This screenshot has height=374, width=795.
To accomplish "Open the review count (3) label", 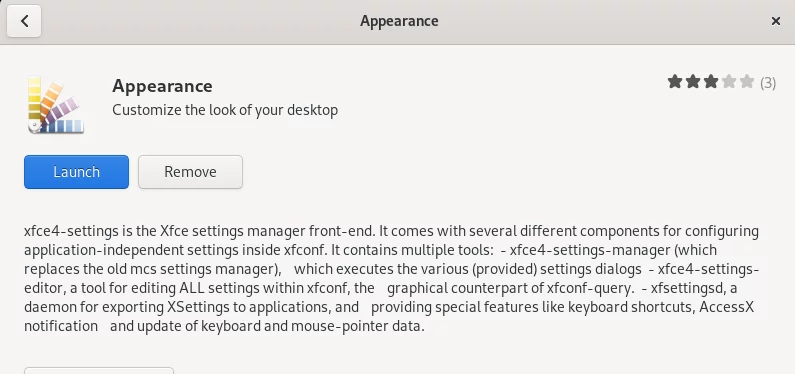I will click(x=768, y=83).
